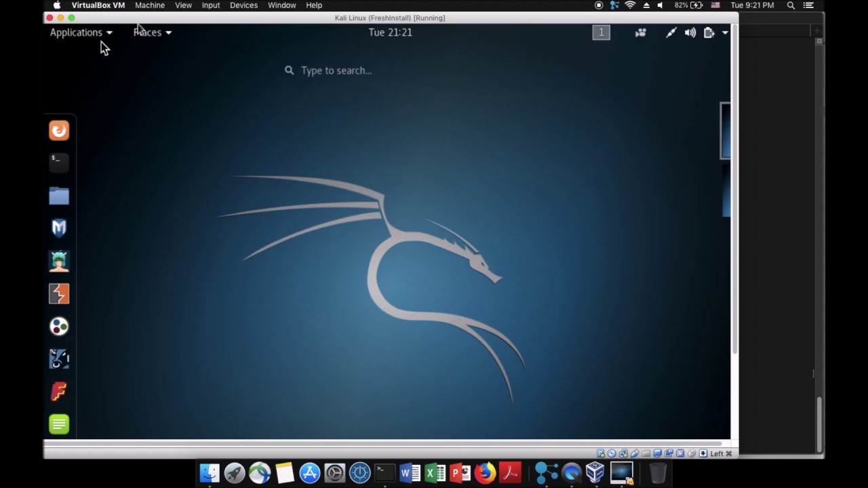
Task: Click the screen recorder camera icon in the Kali top bar
Action: coord(640,33)
